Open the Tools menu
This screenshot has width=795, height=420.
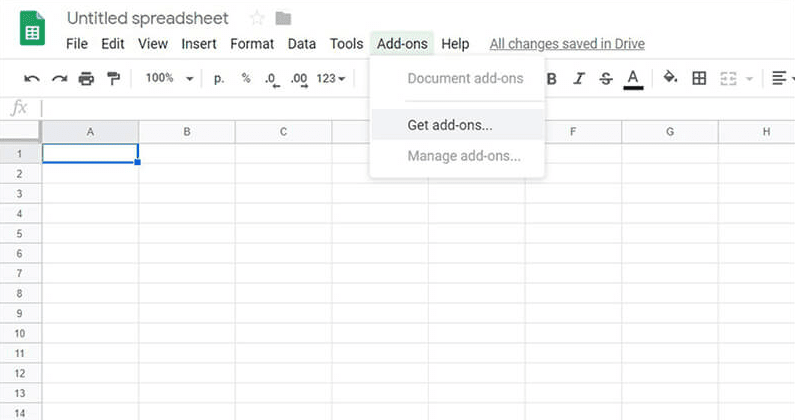(346, 44)
